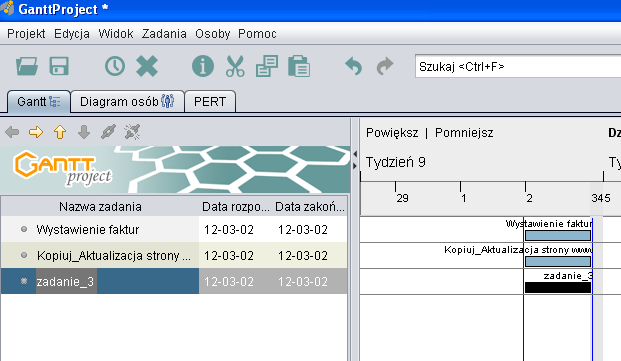Open the Zadania menu
The image size is (621, 361).
click(x=164, y=34)
